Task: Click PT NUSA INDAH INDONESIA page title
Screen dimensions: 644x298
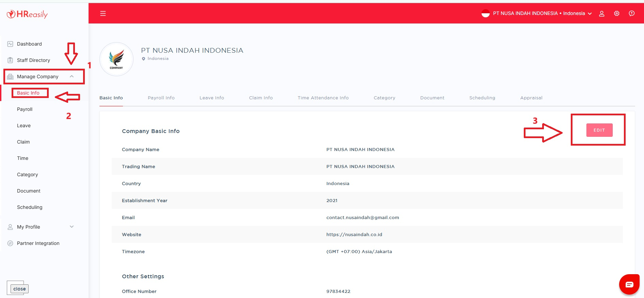Action: pos(192,50)
